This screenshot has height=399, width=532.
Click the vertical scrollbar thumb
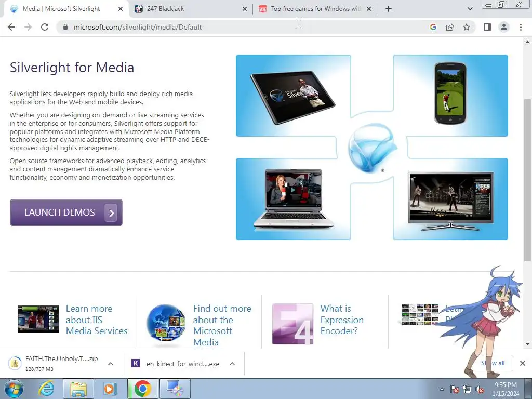527,180
